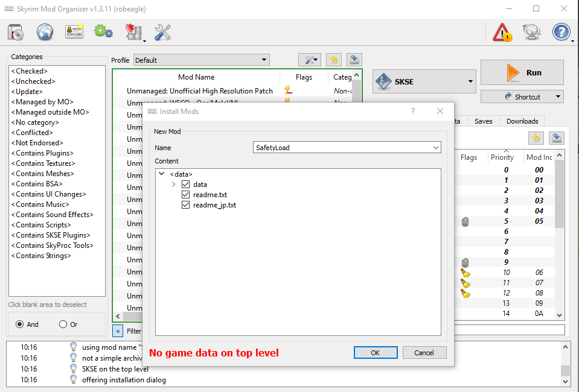Viewport: 579px width, 392px height.
Task: Open the Profiles ID card icon
Action: 74,33
